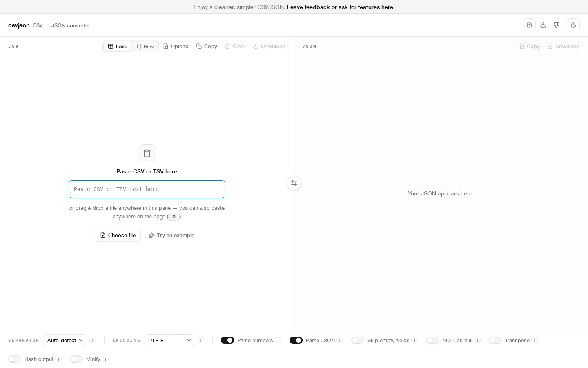The width and height of the screenshot is (588, 368).
Task: Switch to dark mode with moon icon
Action: (x=573, y=25)
